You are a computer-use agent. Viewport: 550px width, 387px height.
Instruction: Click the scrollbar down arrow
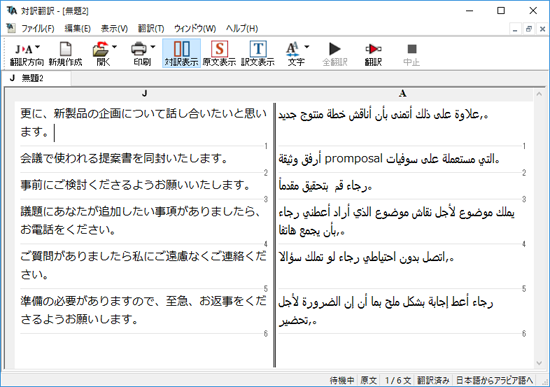539,363
